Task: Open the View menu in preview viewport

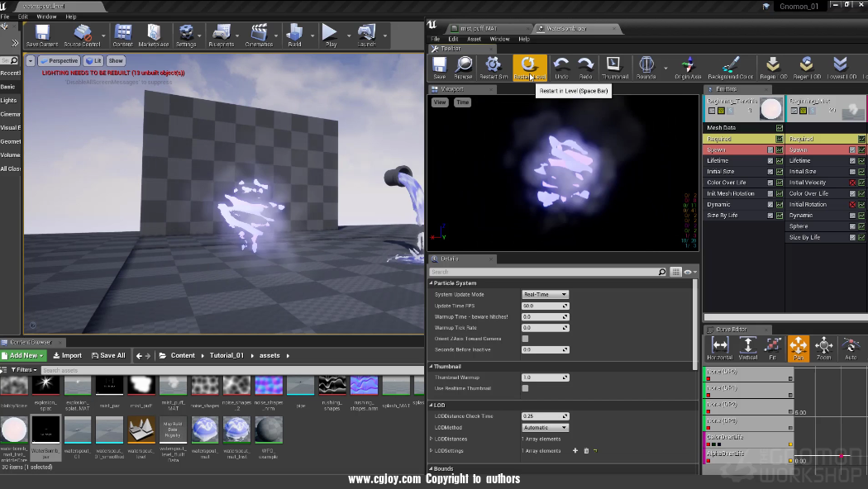Action: 440,102
